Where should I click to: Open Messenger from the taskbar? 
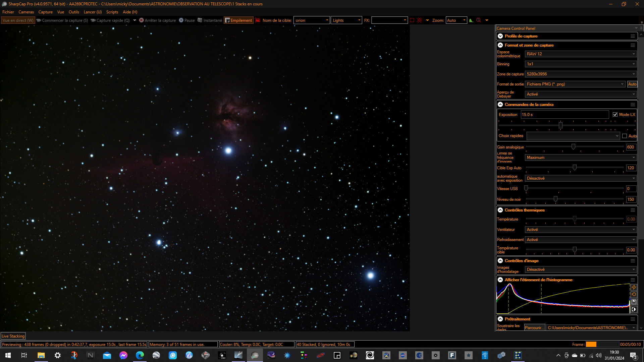tap(123, 355)
